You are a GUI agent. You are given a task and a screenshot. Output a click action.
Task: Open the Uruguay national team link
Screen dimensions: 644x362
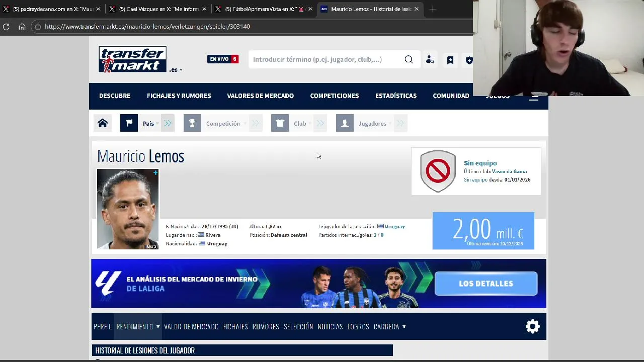[395, 227]
